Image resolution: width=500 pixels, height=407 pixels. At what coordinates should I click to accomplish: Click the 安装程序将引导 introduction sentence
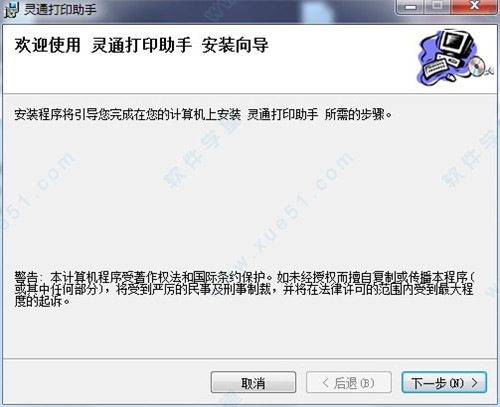point(203,115)
